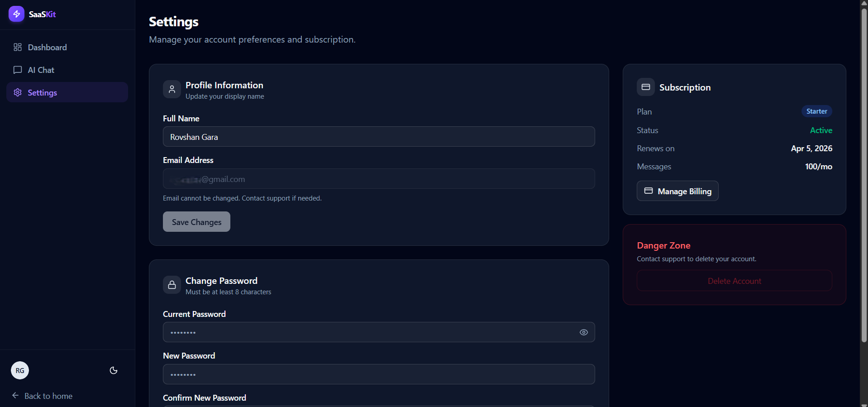The height and width of the screenshot is (407, 868).
Task: Click the Delete Account button
Action: [734, 281]
